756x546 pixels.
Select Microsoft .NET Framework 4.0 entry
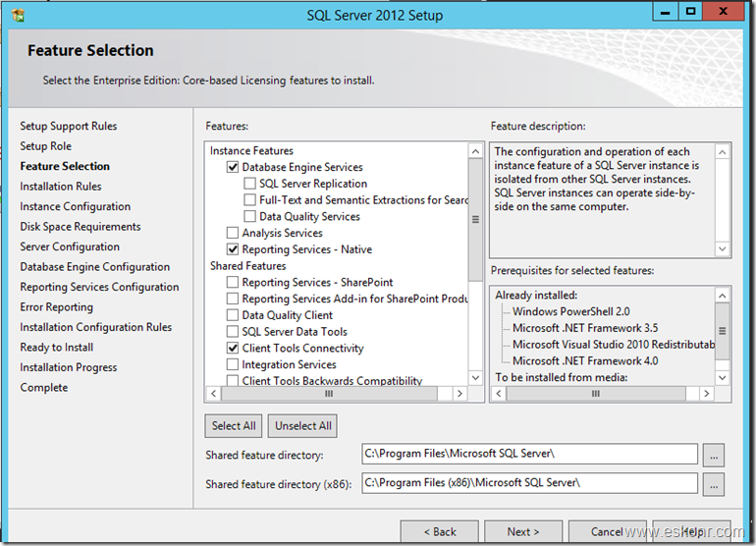(x=585, y=360)
